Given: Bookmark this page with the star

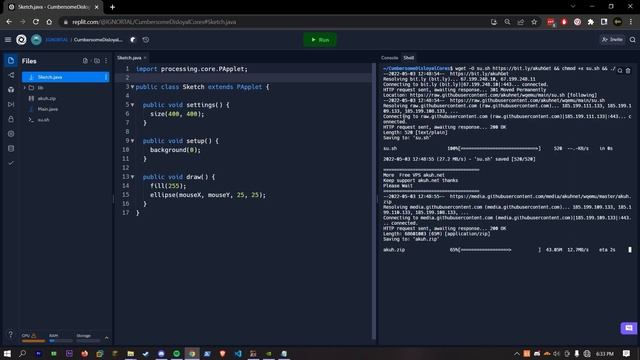Looking at the screenshot, I should click(x=534, y=22).
